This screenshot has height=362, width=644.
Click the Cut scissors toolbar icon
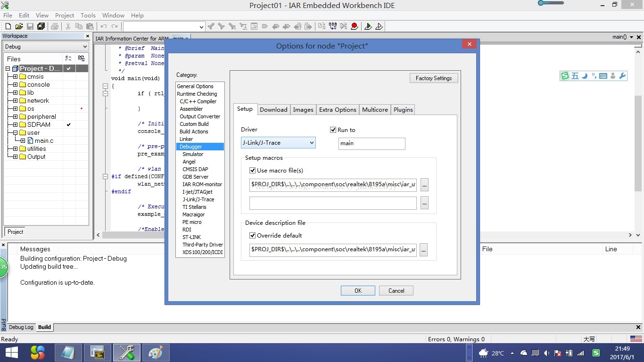68,26
